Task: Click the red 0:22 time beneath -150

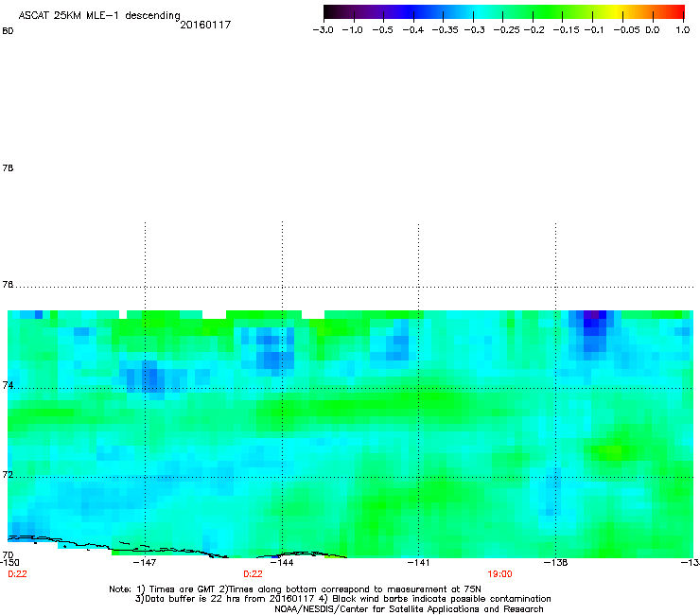Action: (17, 574)
